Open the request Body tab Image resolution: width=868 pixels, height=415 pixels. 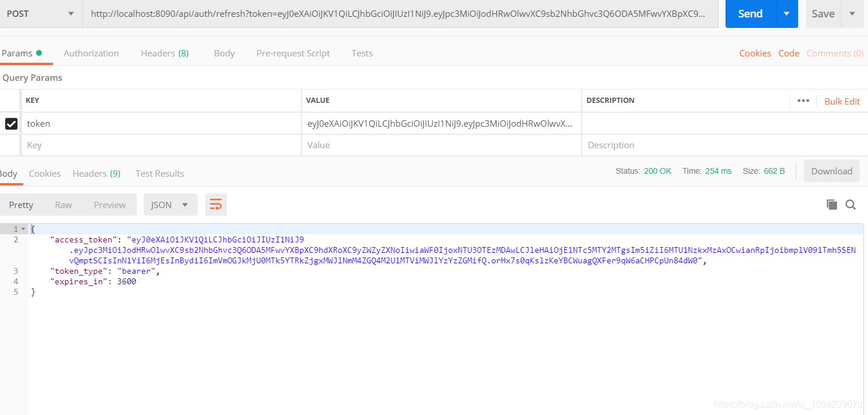(x=224, y=53)
